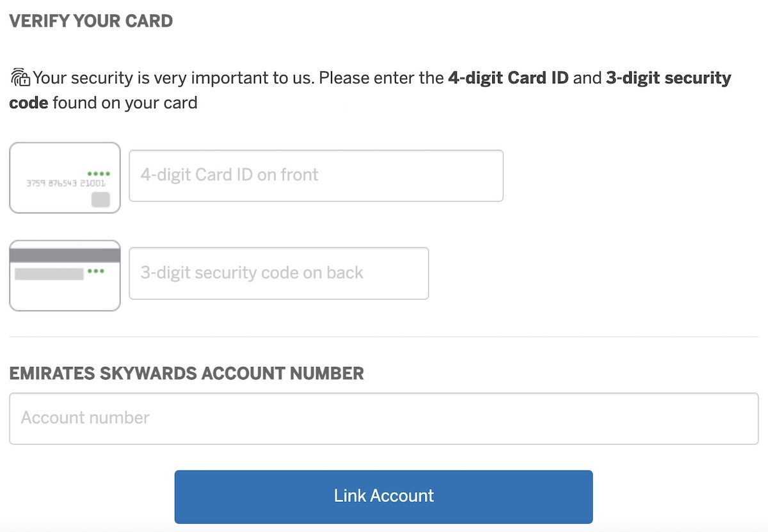Image resolution: width=768 pixels, height=532 pixels.
Task: Click the three green dots on back card
Action: point(96,271)
